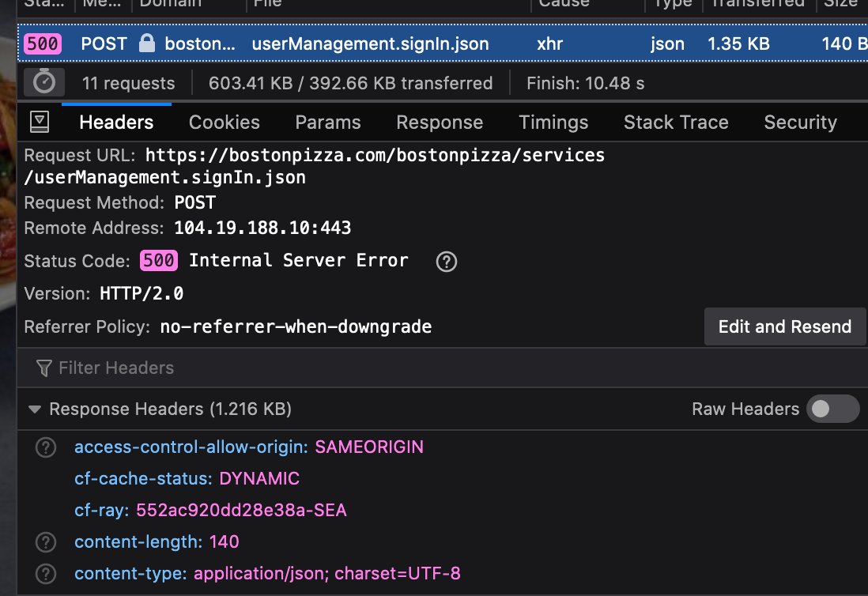Click the content-type header name

point(130,573)
